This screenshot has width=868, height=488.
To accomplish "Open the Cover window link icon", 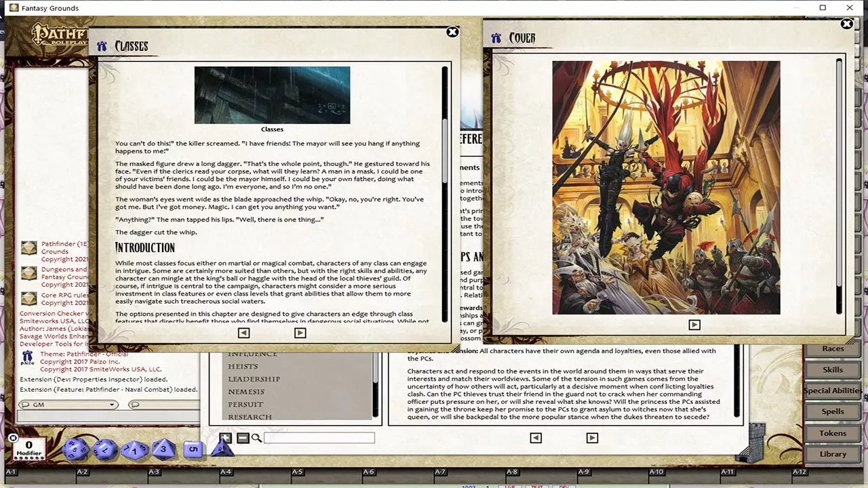I will pyautogui.click(x=496, y=38).
